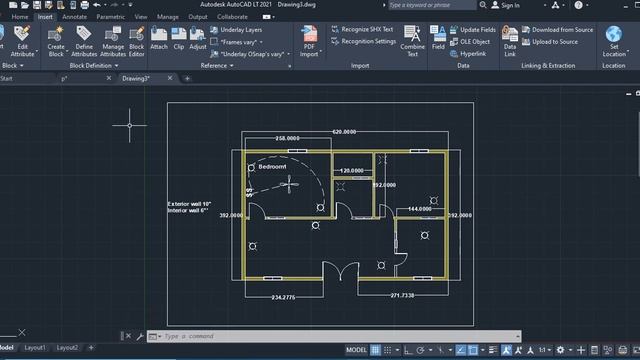Click the Plot printer icon
This screenshot has height=360, width=640.
tap(84, 5)
